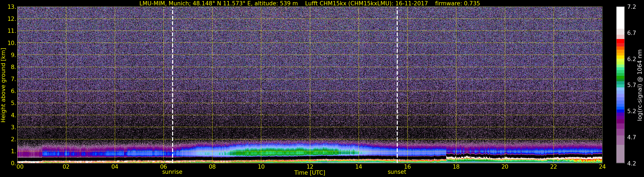Click the '8.' height tick label
The image size is (644, 177).
click(13, 67)
